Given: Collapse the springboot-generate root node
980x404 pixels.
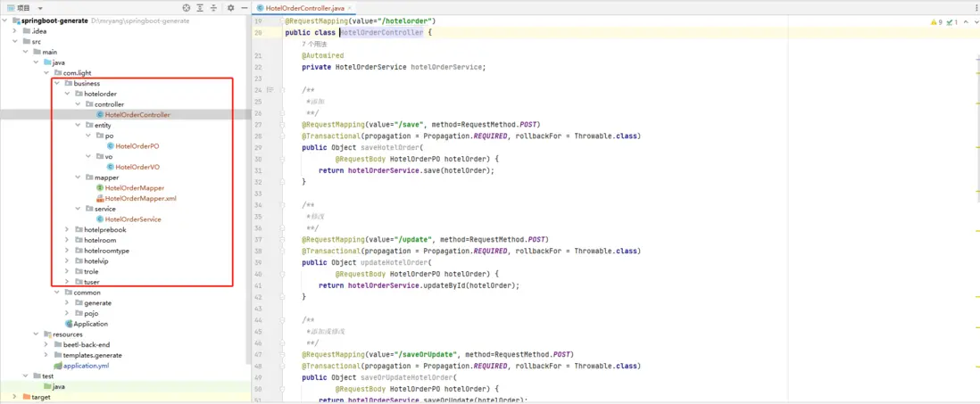Looking at the screenshot, I should [5, 21].
